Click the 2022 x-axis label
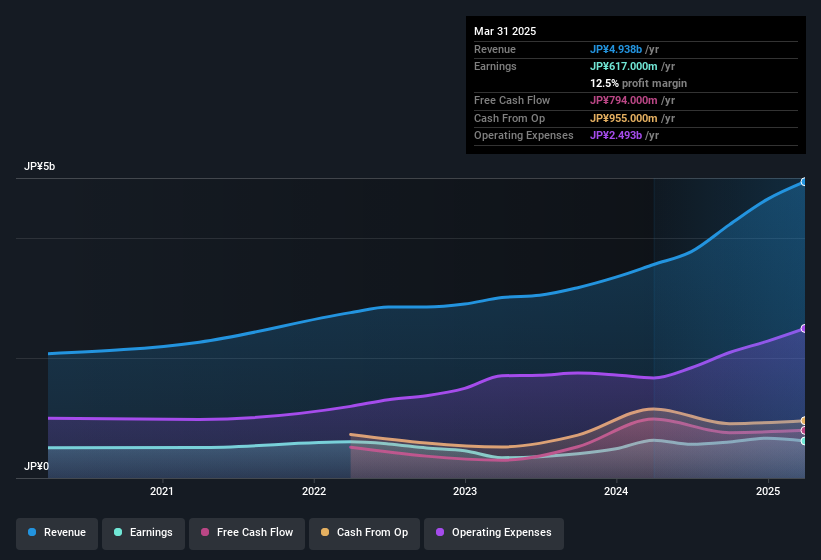Screen dimensions: 821x560 [314, 491]
